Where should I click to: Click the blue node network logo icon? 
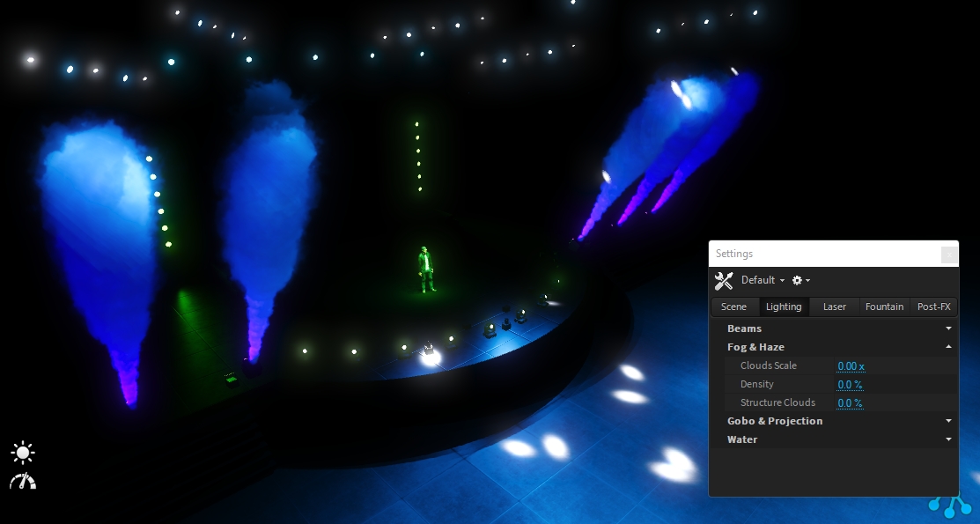[950, 506]
